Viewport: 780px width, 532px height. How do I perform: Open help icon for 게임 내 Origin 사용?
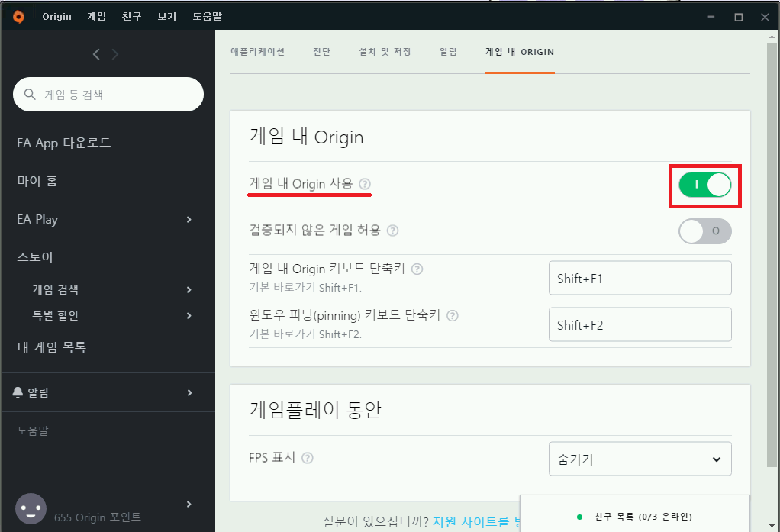365,184
